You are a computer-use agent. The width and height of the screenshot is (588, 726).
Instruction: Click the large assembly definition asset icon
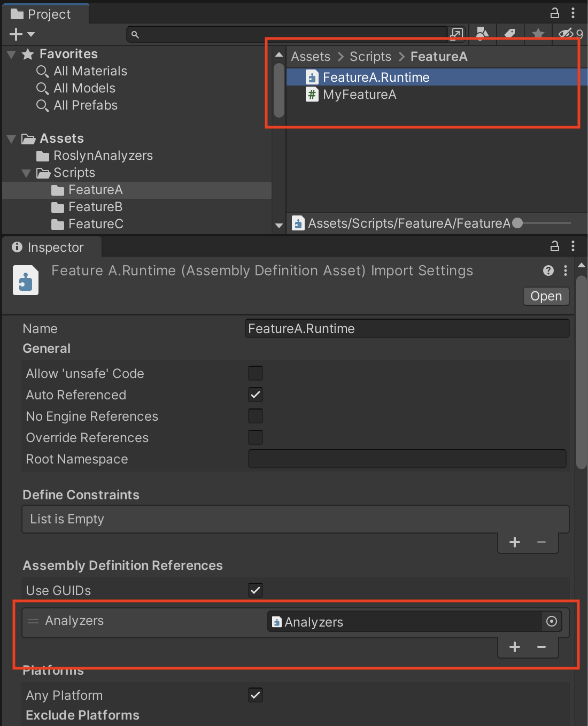[26, 280]
